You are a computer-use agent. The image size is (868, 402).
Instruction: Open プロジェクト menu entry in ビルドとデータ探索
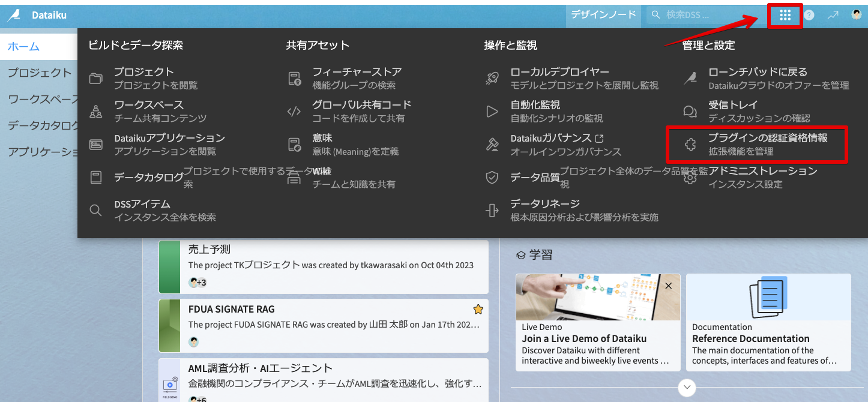(156, 78)
